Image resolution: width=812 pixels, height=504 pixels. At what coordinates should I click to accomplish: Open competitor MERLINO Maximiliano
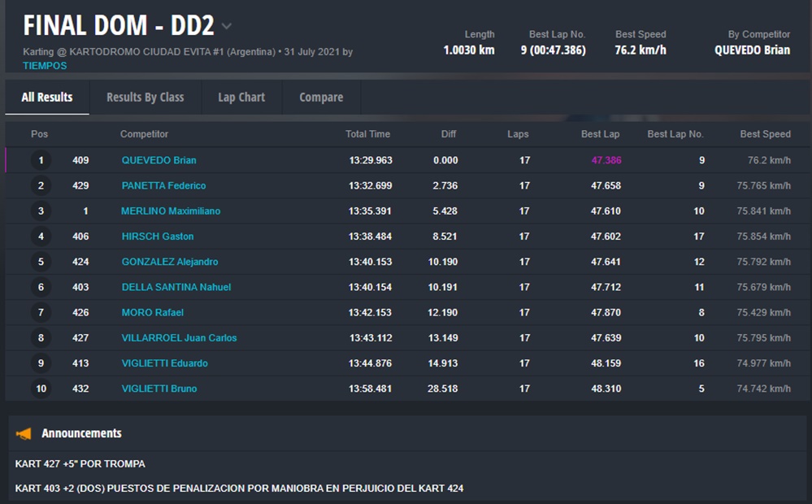coord(171,211)
